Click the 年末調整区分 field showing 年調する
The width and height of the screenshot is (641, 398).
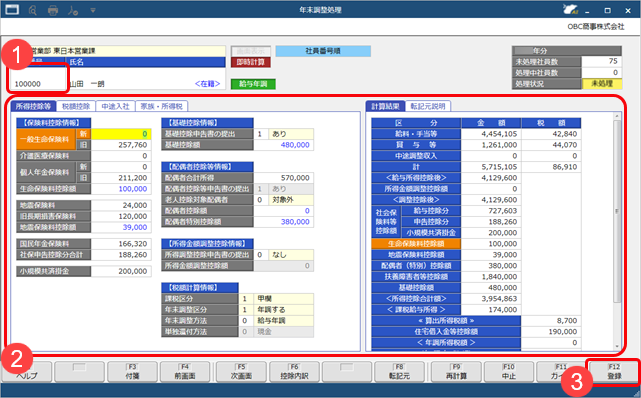pos(284,310)
